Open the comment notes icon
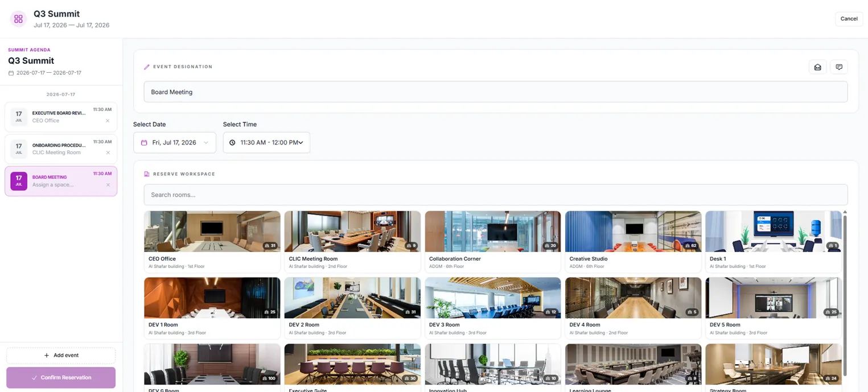 (x=839, y=67)
